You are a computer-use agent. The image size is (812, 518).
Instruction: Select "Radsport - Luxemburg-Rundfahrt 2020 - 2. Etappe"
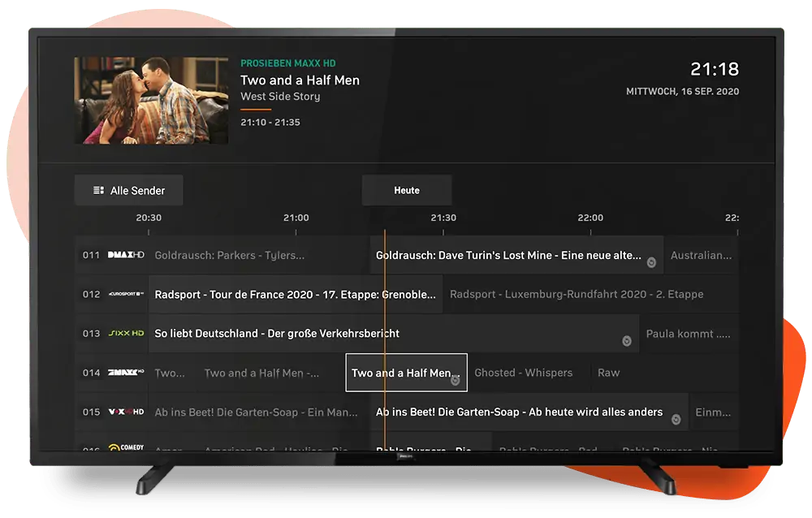[591, 294]
